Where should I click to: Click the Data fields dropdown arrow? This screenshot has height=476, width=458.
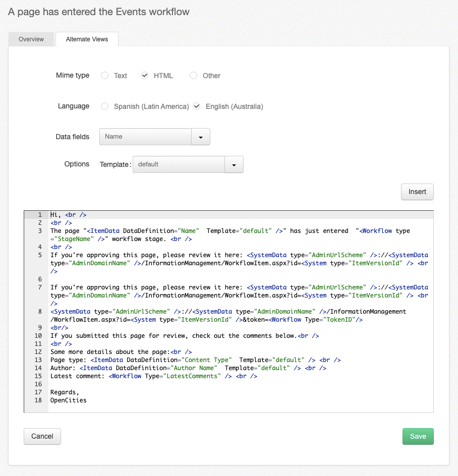coord(201,137)
